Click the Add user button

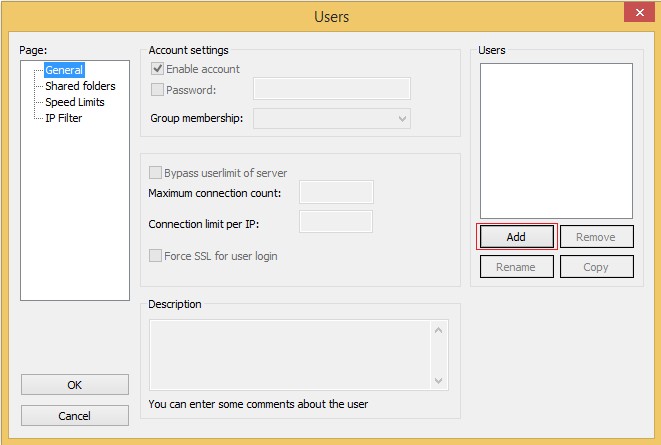[516, 237]
